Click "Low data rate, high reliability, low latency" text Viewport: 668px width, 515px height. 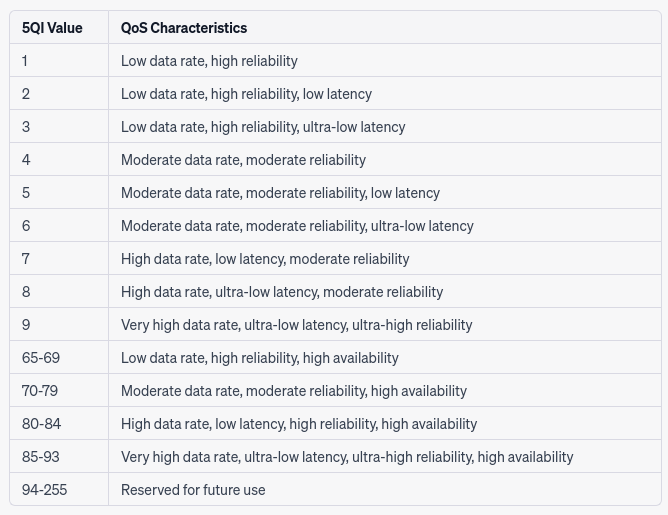click(x=246, y=94)
